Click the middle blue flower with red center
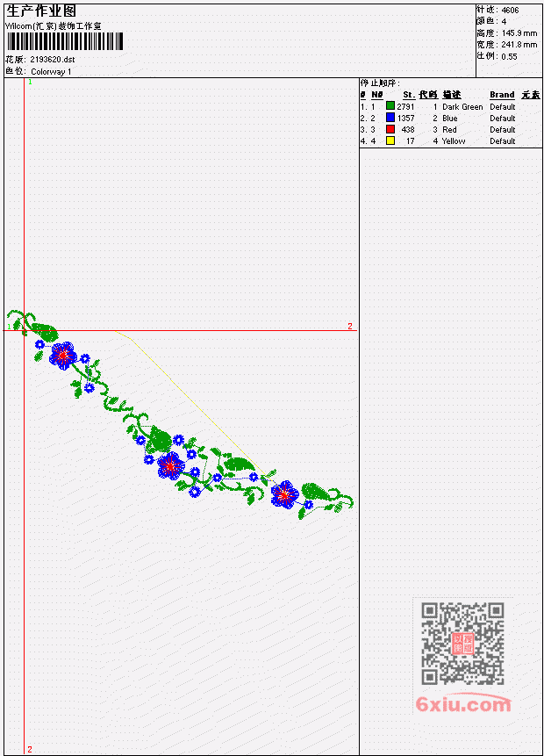This screenshot has width=544, height=756. 170,465
